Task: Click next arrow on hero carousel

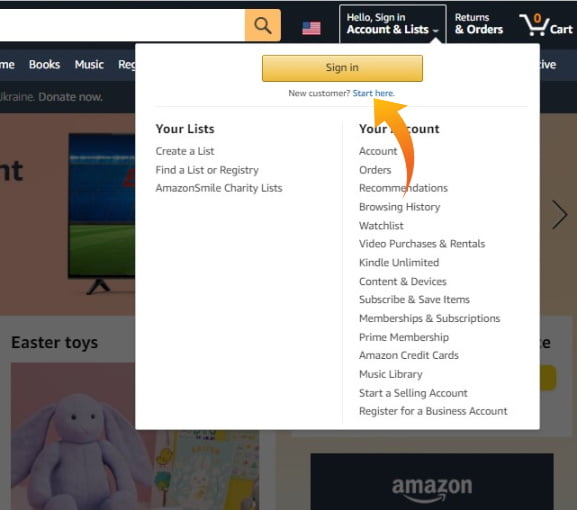Action: click(x=559, y=215)
